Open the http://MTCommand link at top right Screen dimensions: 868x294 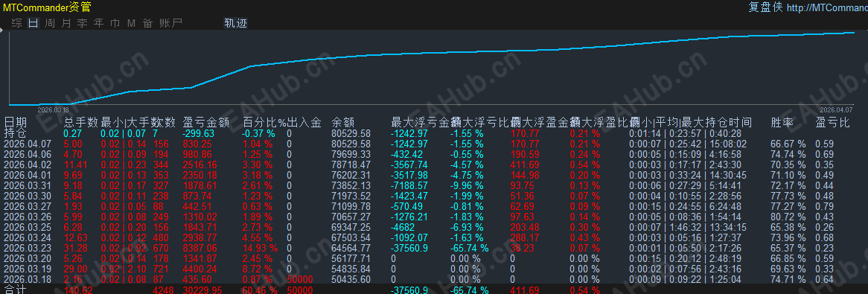pos(827,7)
